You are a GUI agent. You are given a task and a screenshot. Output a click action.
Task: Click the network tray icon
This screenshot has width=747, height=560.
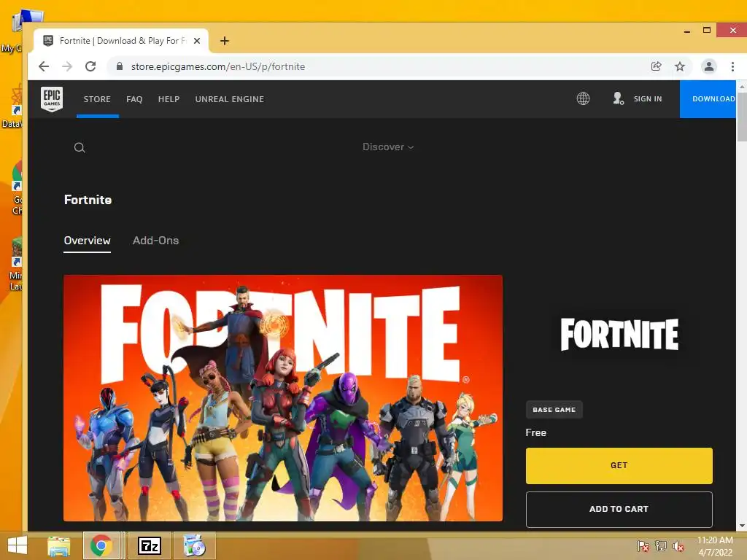click(x=661, y=546)
